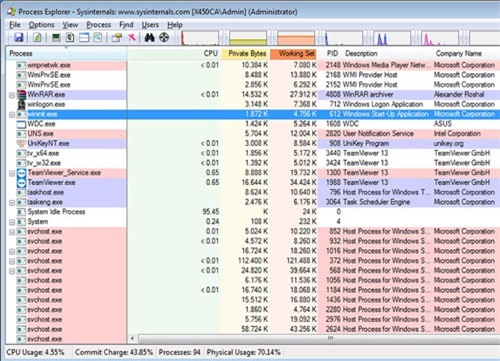Image resolution: width=500 pixels, height=361 pixels.
Task: Collapse the svchost.exe PID 372 node
Action: point(12,261)
